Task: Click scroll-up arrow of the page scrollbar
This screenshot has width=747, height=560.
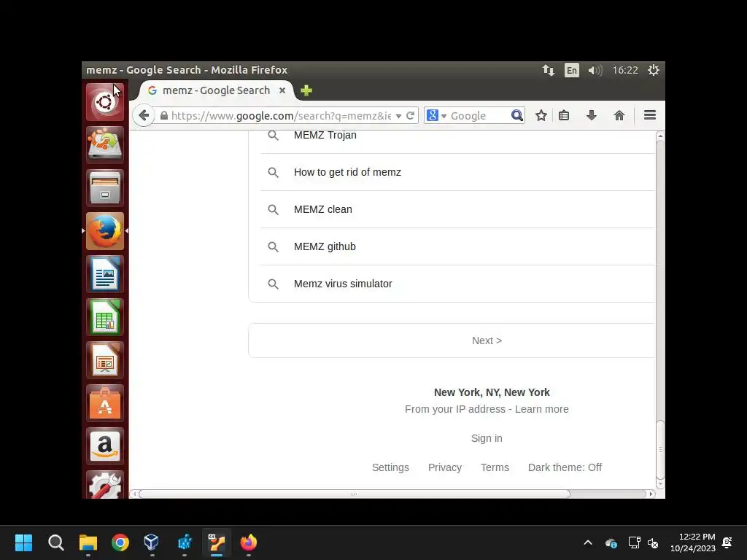Action: click(x=659, y=136)
